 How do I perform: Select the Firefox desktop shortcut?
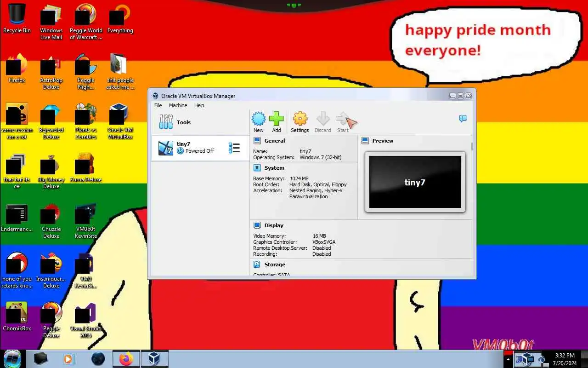17,68
